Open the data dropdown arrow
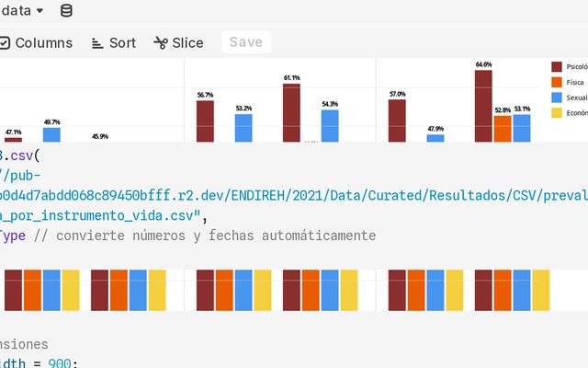588x368 pixels. [x=40, y=11]
